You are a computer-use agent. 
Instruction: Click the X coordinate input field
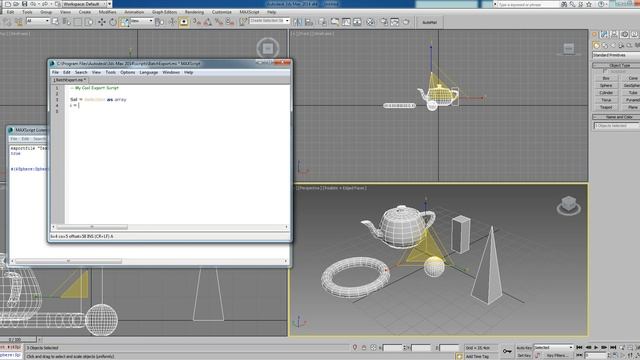pos(393,348)
